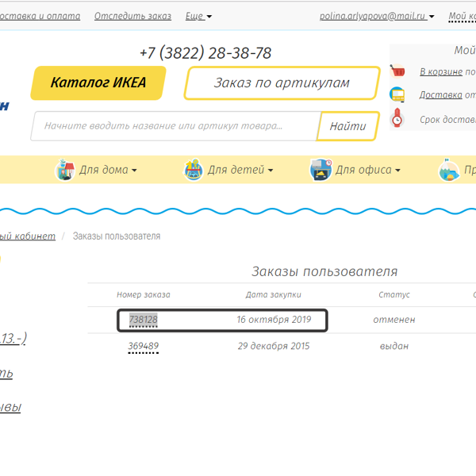Open order number 369489
The height and width of the screenshot is (476, 476).
click(x=144, y=346)
